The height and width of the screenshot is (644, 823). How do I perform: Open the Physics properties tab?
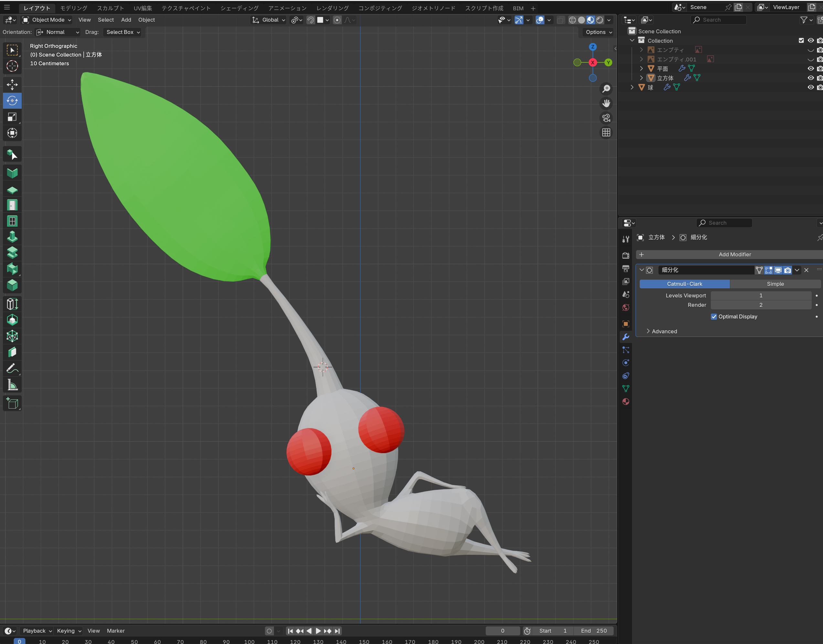[x=626, y=363]
